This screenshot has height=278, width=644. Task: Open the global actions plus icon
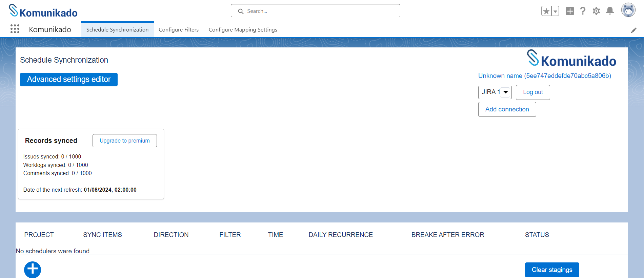tap(570, 11)
